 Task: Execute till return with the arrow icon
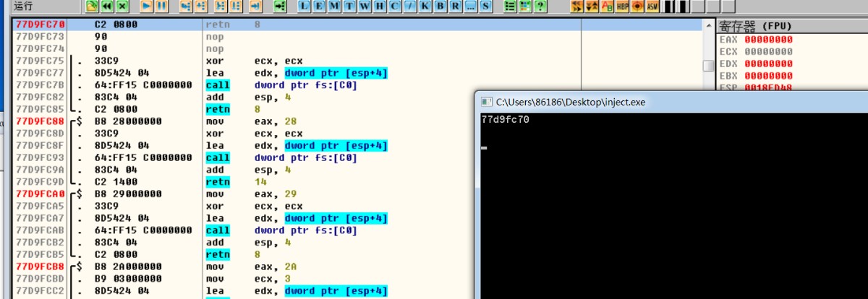click(255, 6)
